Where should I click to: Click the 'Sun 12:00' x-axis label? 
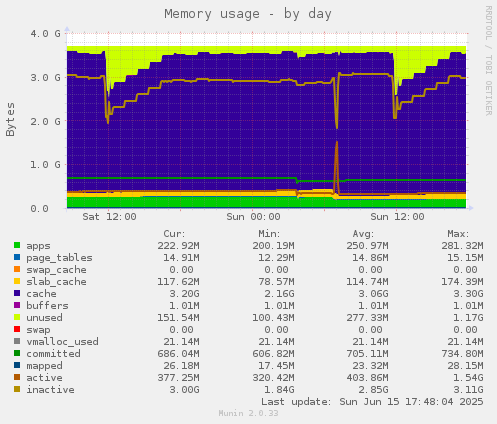point(397,217)
